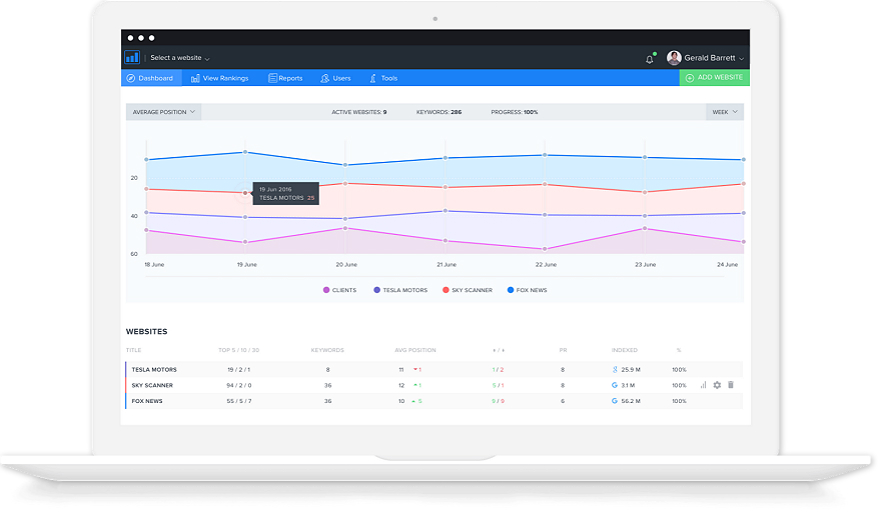
Task: Delete Sky Scanner with the trash icon
Action: [x=731, y=385]
